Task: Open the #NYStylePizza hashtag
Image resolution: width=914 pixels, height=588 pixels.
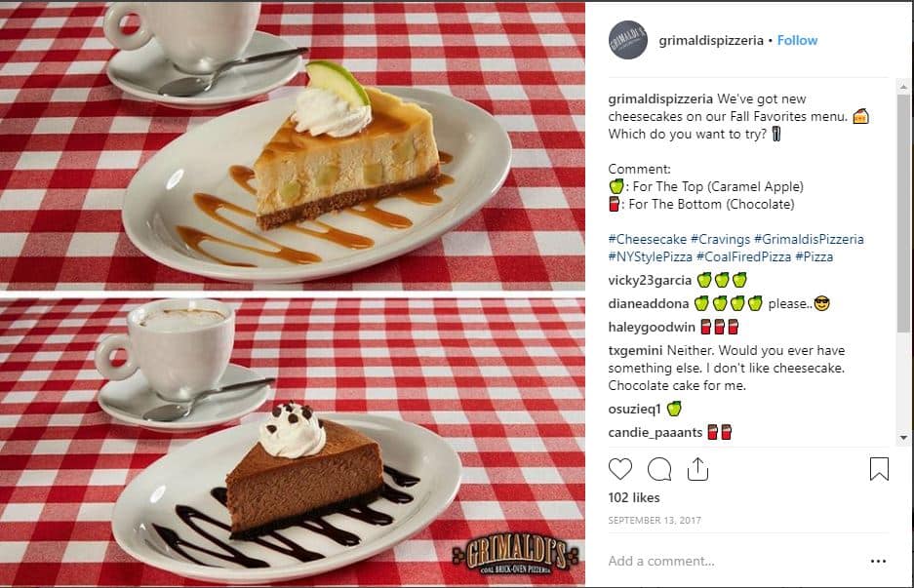Action: point(650,256)
